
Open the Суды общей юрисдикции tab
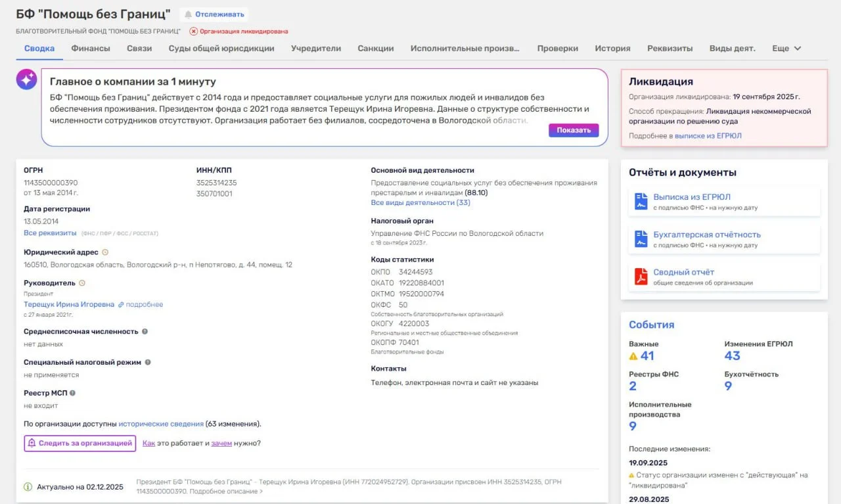(221, 48)
